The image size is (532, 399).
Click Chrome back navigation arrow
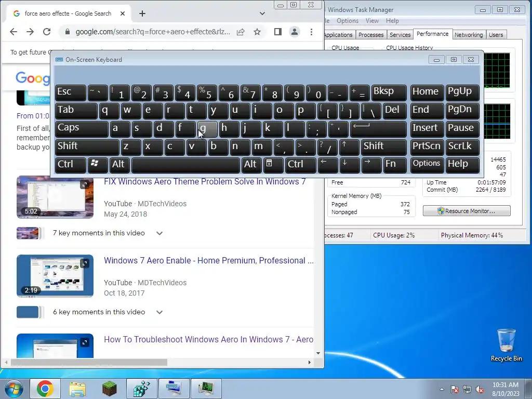coord(13,32)
